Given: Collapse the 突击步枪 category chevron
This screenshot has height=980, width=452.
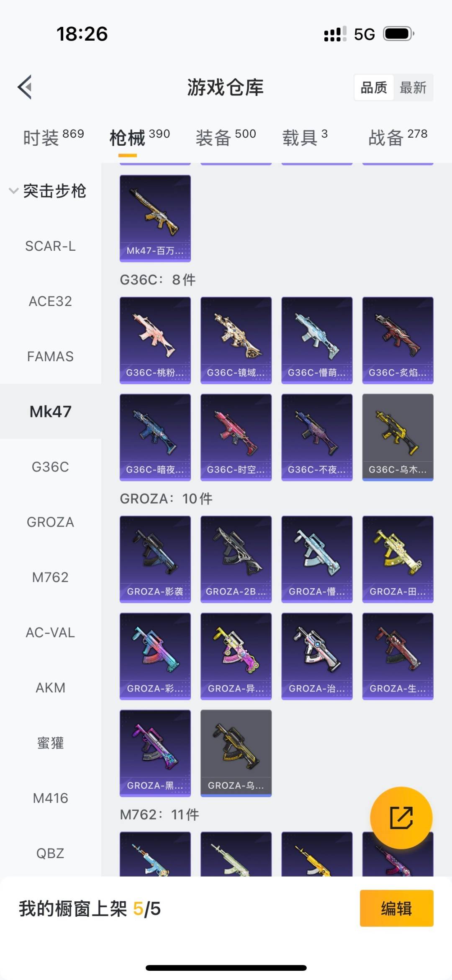Looking at the screenshot, I should click(x=13, y=191).
